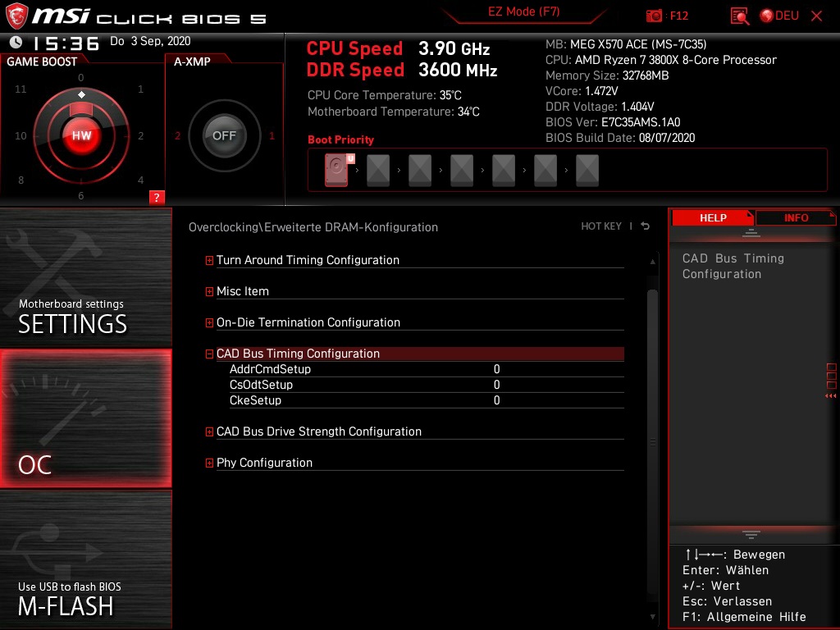Viewport: 840px width, 630px height.
Task: Select the second empty boot device slot
Action: click(x=378, y=171)
